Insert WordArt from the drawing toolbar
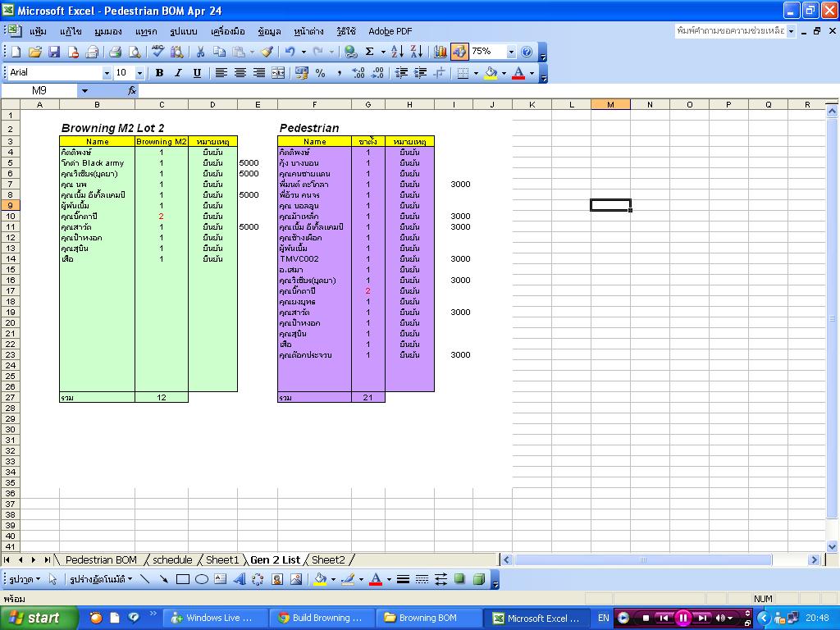 [240, 579]
